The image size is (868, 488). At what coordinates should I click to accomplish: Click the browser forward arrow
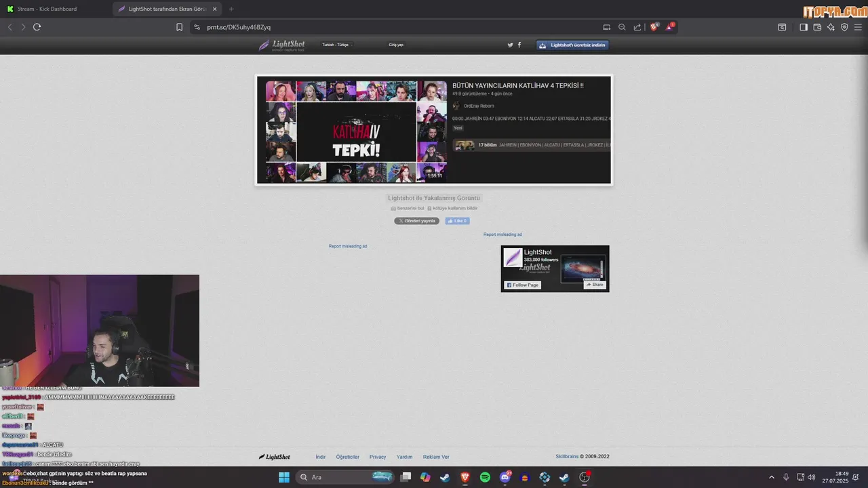pos(23,27)
